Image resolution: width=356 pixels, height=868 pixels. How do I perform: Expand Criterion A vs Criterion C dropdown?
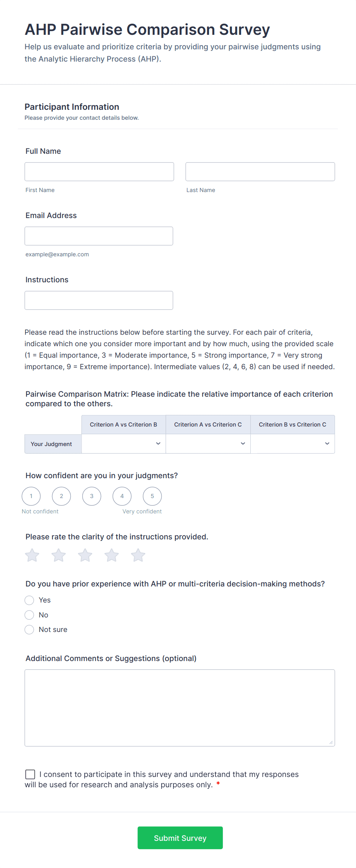click(208, 444)
